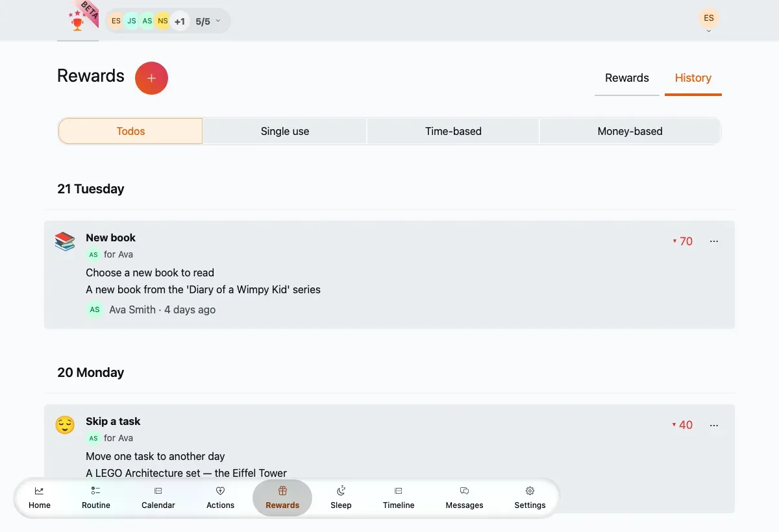Click the NS member avatar
Screen dimensions: 779x532
163,21
